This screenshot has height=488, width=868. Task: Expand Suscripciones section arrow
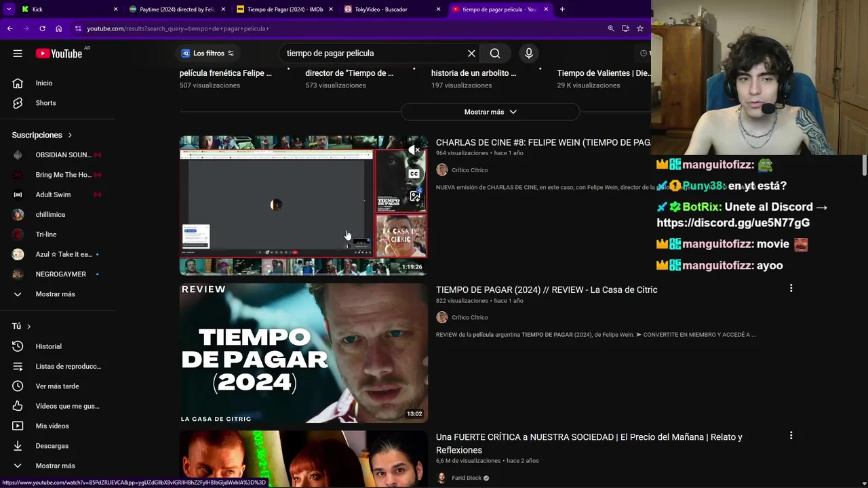[x=69, y=135]
